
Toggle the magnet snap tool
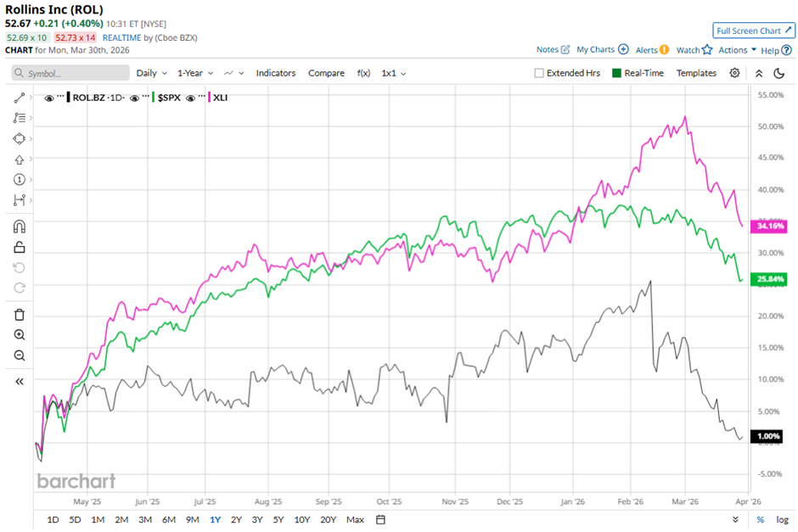click(20, 227)
